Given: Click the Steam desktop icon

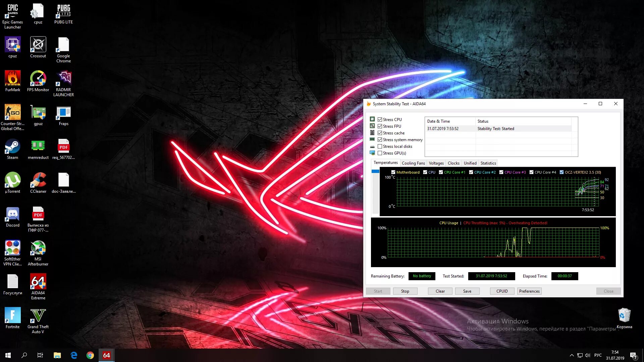Looking at the screenshot, I should 12,146.
